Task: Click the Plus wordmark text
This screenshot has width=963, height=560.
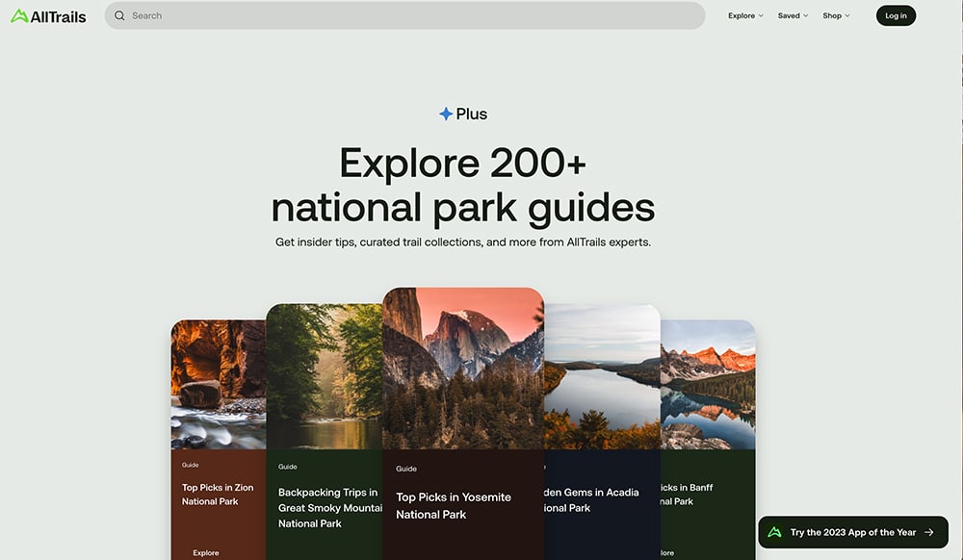Action: point(472,115)
